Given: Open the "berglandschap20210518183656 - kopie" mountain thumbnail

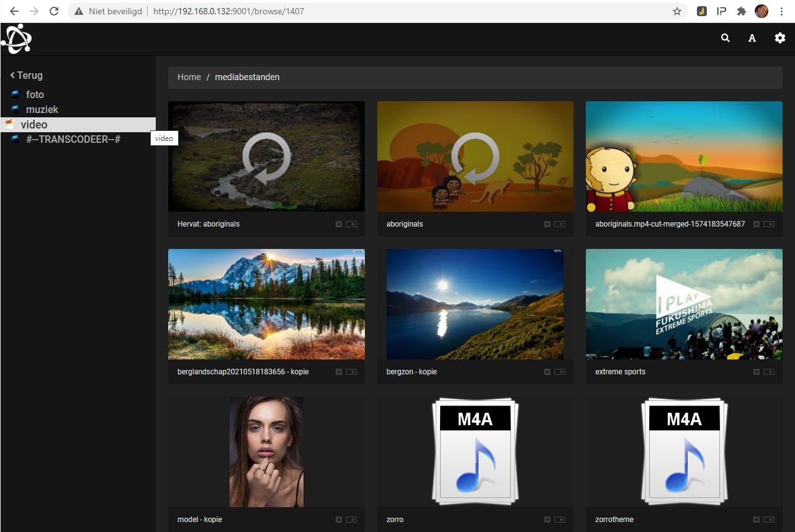Looking at the screenshot, I should 266,304.
